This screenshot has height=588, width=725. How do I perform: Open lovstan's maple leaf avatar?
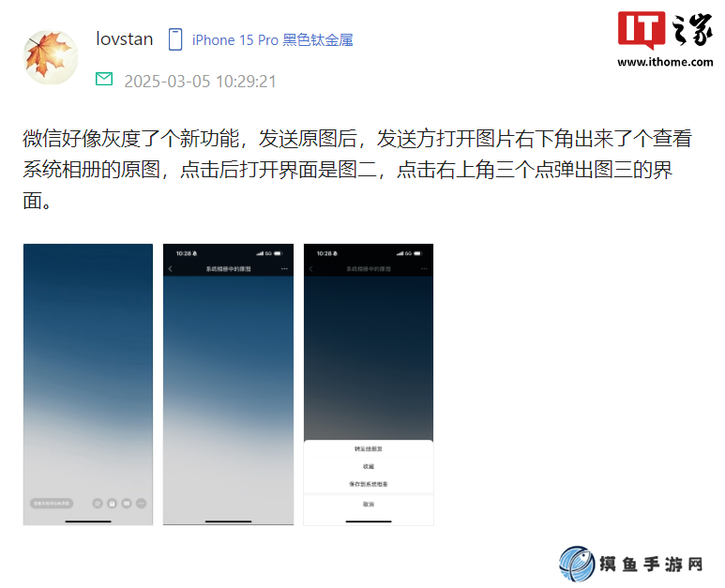coord(51,57)
